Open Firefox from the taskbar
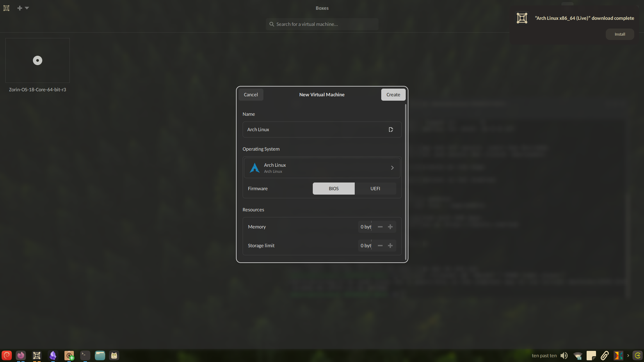This screenshot has width=644, height=362. [x=21, y=355]
